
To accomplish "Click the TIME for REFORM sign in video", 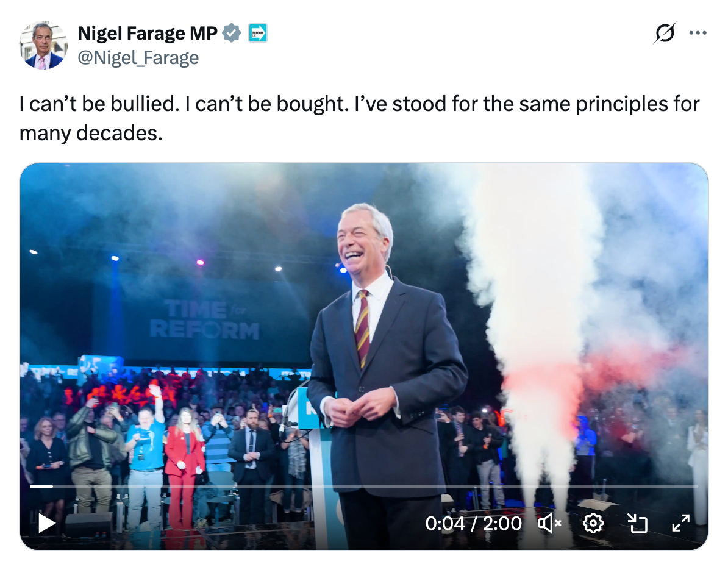I will click(204, 319).
